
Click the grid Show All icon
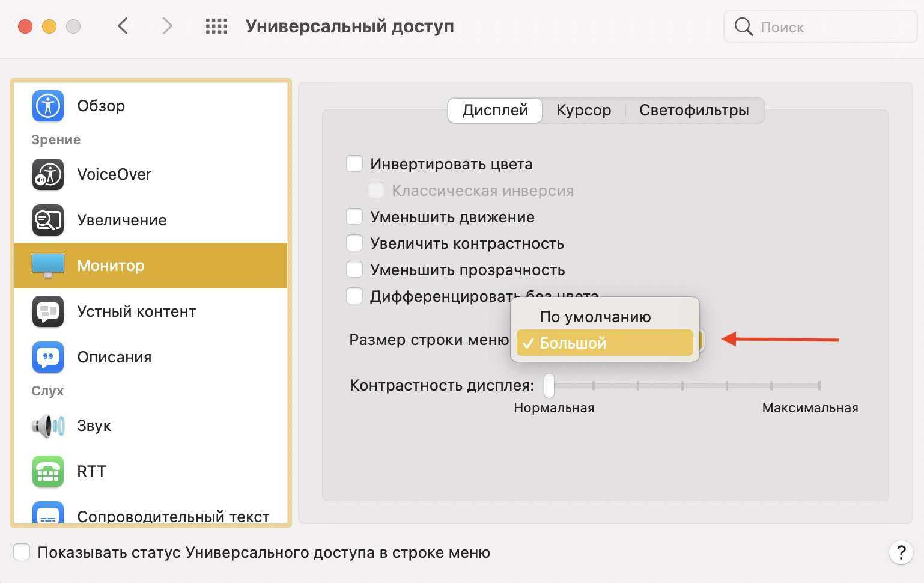click(216, 26)
